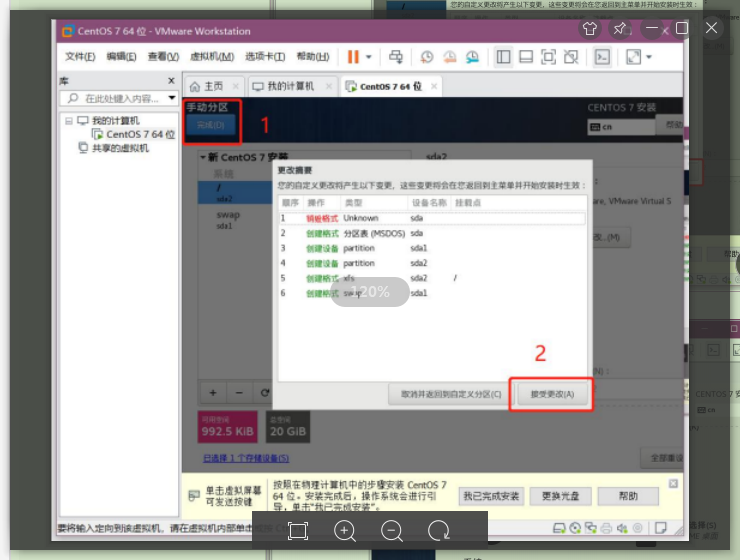Click the message log note icon
The width and height of the screenshot is (740, 560).
tap(661, 528)
